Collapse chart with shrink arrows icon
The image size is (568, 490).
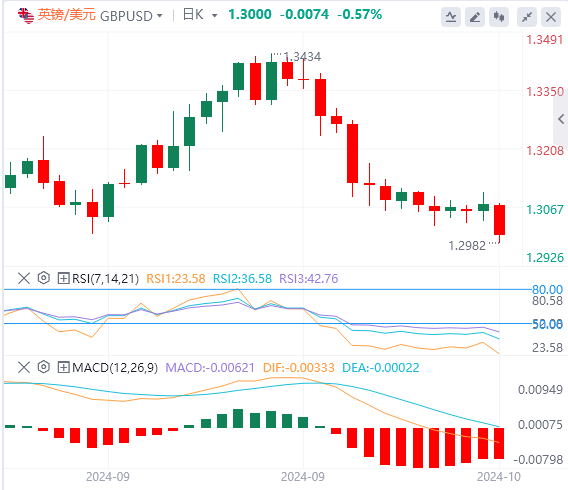(527, 17)
